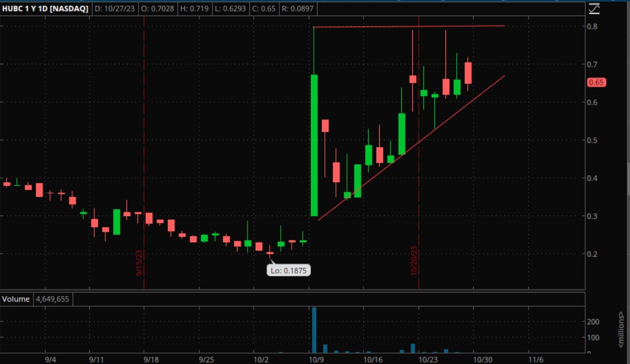Click the D: 10/27/23 date field
The height and width of the screenshot is (364, 630).
tap(115, 9)
